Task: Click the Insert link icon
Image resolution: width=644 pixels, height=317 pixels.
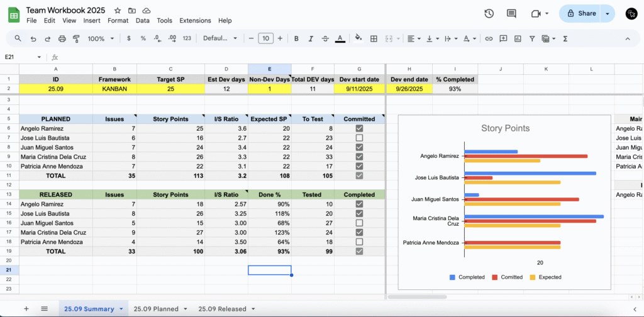Action: click(487, 38)
